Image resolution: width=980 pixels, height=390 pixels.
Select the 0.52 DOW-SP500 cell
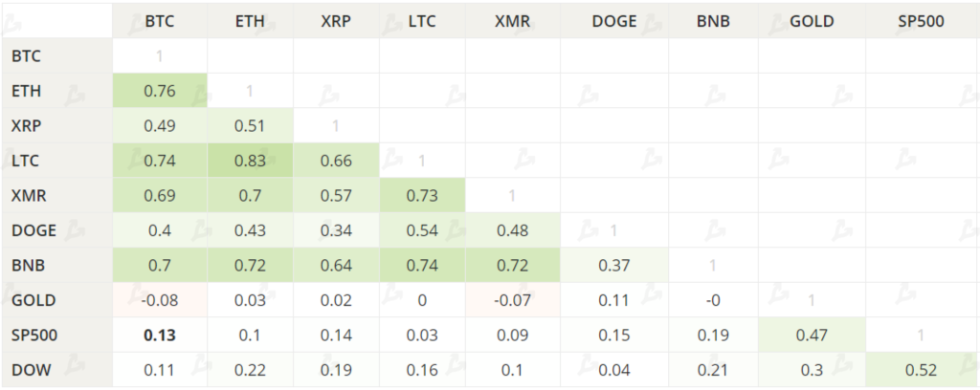click(923, 370)
